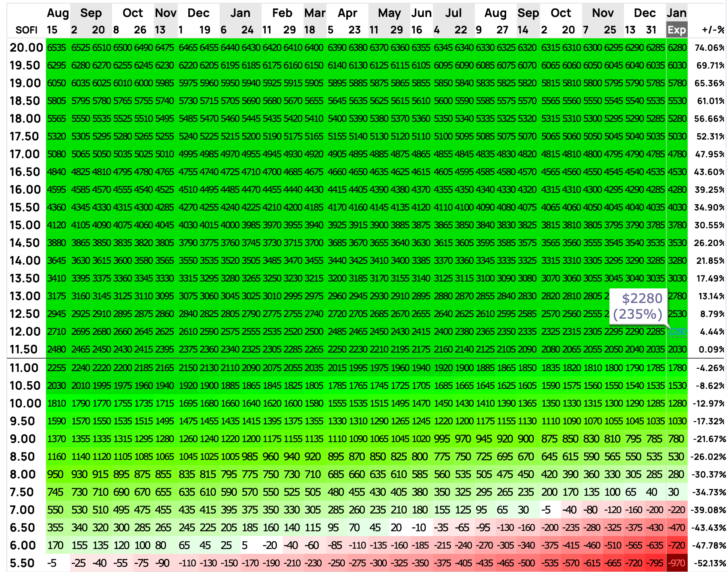Click the 3175 cell in the 13.00 row
Image resolution: width=728 pixels, height=572 pixels.
(x=56, y=296)
